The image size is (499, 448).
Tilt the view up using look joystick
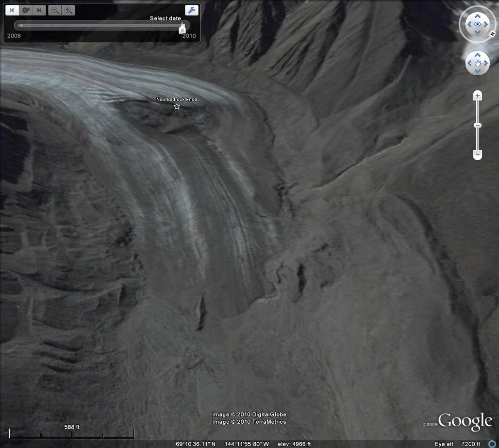(478, 15)
